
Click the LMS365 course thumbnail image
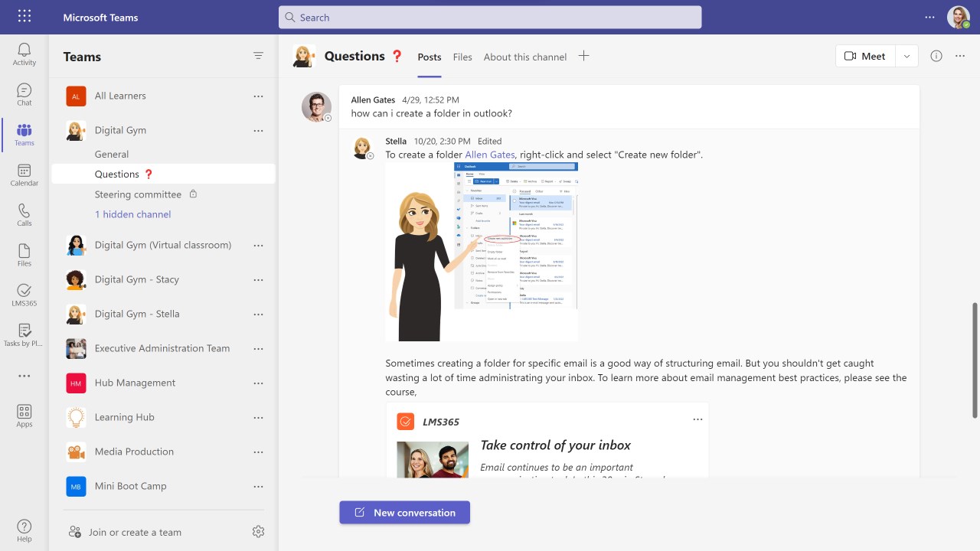pos(433,459)
